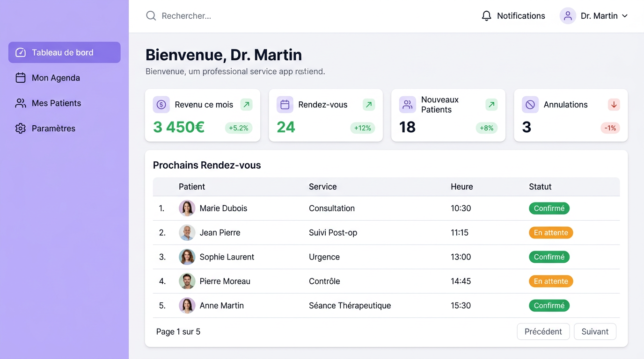
Task: Open the Tableau de bord menu item
Action: click(65, 52)
